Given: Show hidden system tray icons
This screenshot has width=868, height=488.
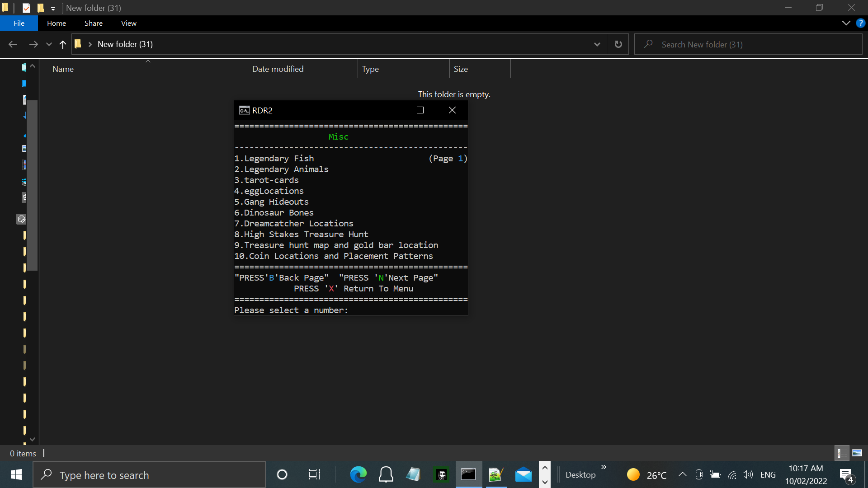Looking at the screenshot, I should tap(682, 474).
